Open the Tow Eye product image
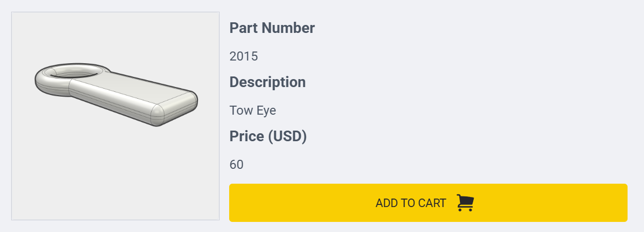Screen dimensions: 644x232 pyautogui.click(x=115, y=116)
